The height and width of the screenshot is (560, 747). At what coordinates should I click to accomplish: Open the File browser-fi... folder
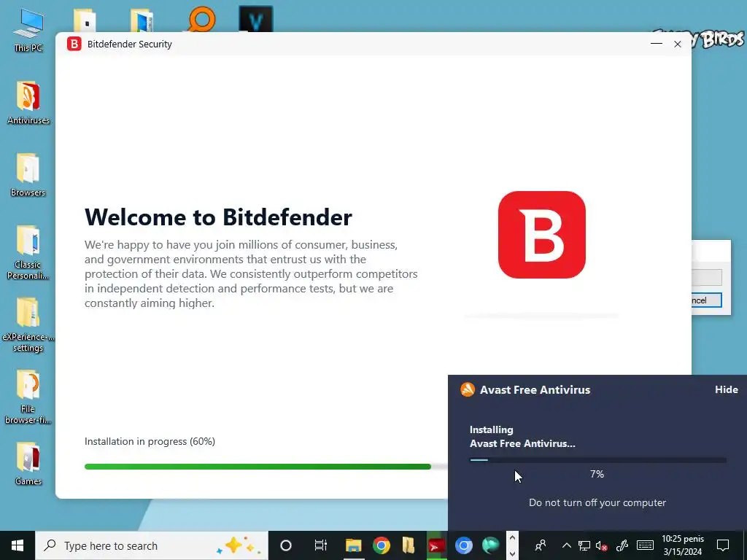[x=28, y=397]
